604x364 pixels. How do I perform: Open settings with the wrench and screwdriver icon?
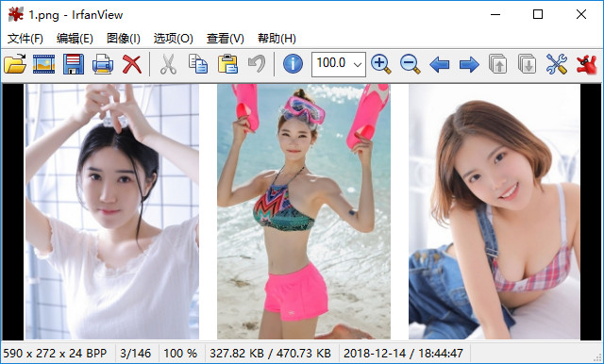557,64
